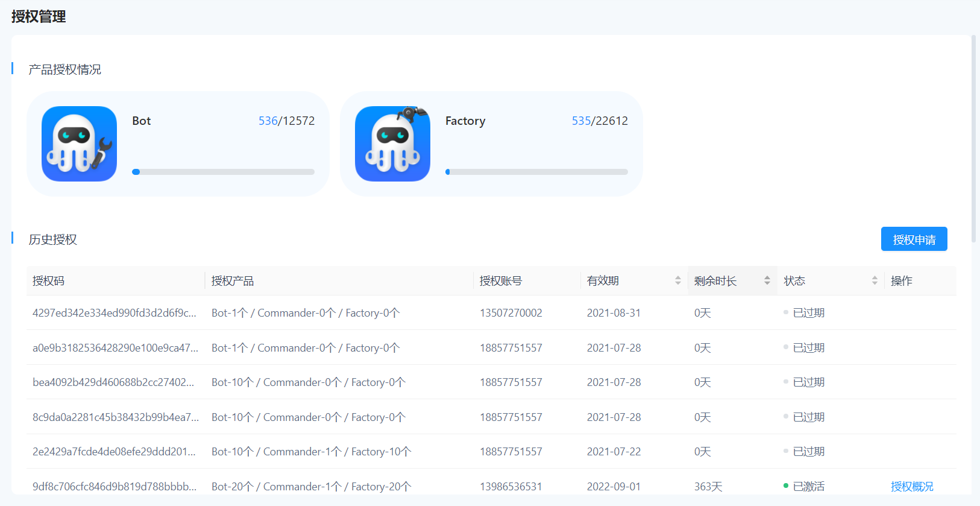Click authorization code starting with bea4092b429d

click(x=113, y=382)
